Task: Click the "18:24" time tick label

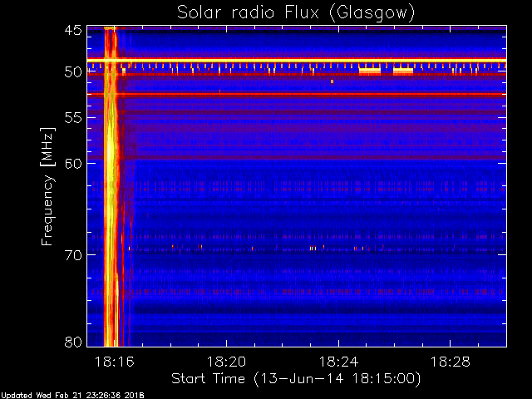Action: [x=338, y=362]
